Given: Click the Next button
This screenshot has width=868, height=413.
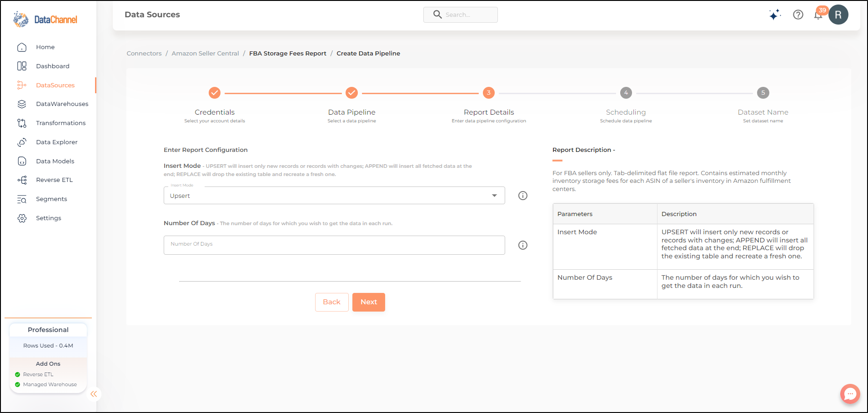Looking at the screenshot, I should tap(369, 302).
